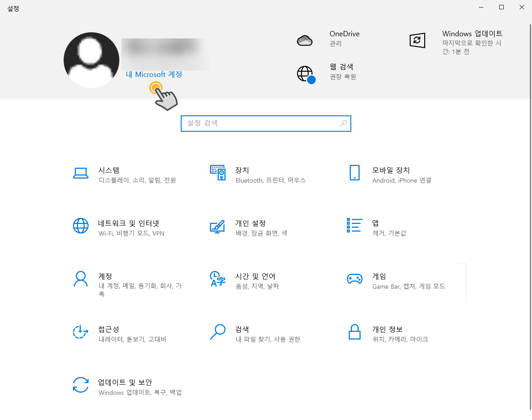
Task: Open the 검색 settings category title
Action: pyautogui.click(x=242, y=329)
